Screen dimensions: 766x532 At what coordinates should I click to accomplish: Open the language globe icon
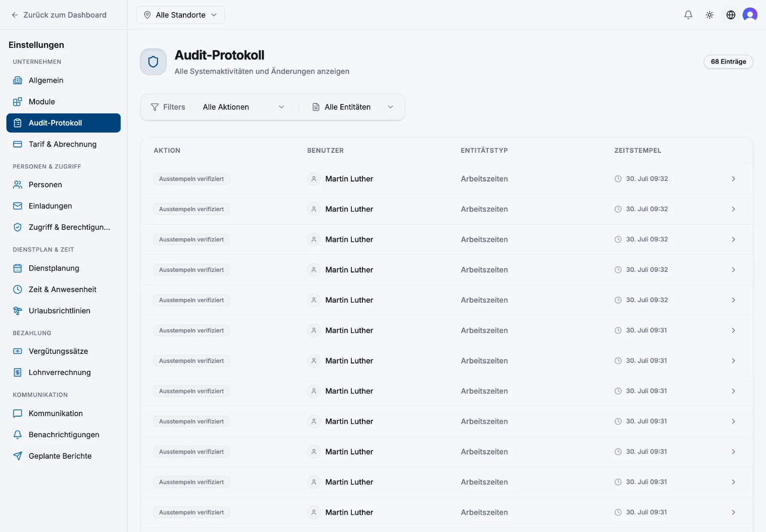click(x=731, y=15)
